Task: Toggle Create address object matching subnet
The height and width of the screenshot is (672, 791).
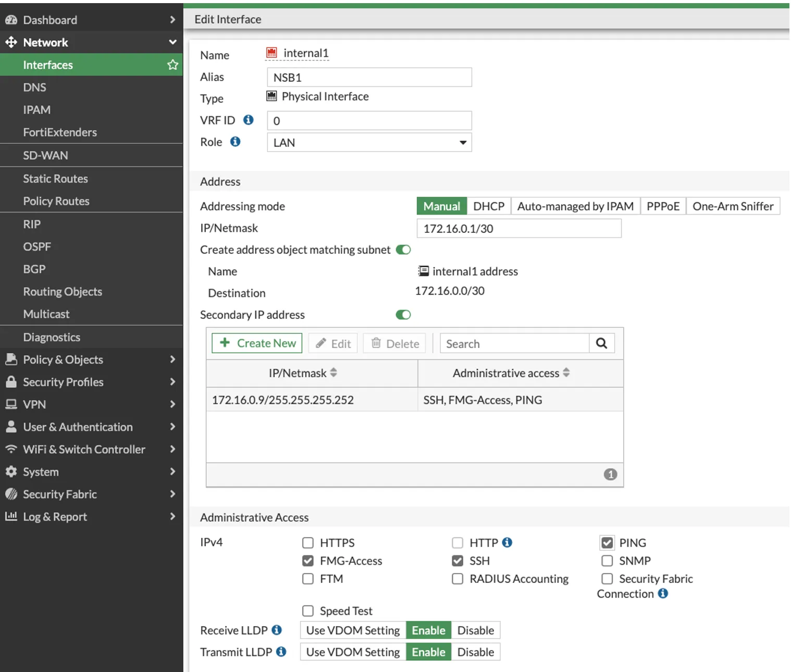Action: point(403,250)
